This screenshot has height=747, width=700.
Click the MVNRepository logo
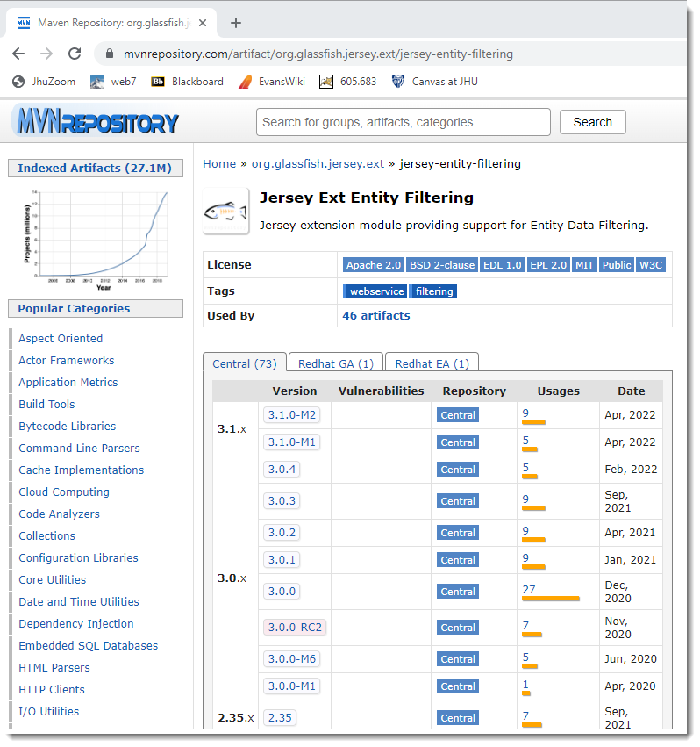(x=97, y=121)
